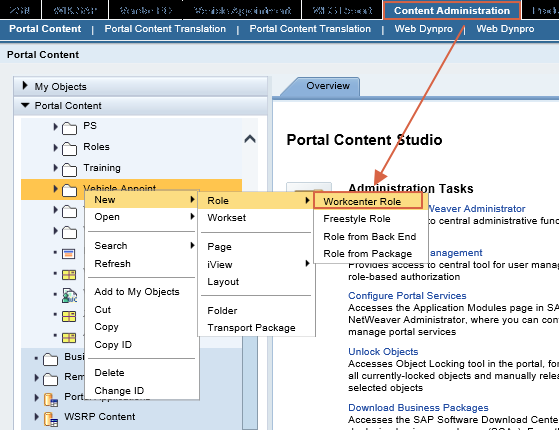The height and width of the screenshot is (430, 559).
Task: Open the Weaver Administrator link
Action: click(477, 209)
